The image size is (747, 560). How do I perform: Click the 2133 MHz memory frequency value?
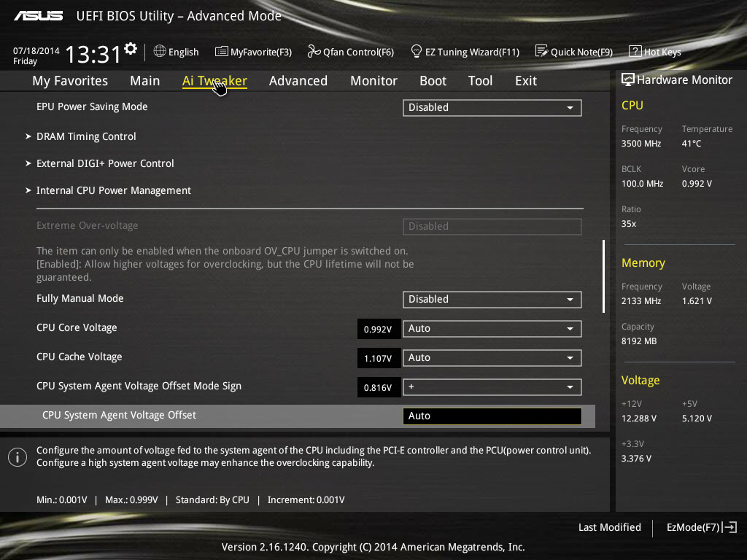641,301
